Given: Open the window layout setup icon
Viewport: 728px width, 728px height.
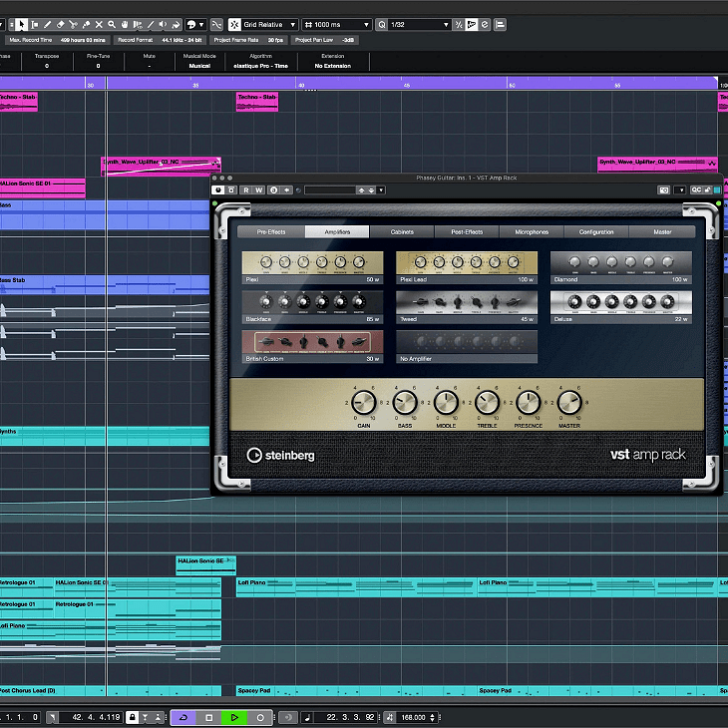Looking at the screenshot, I should [500, 25].
